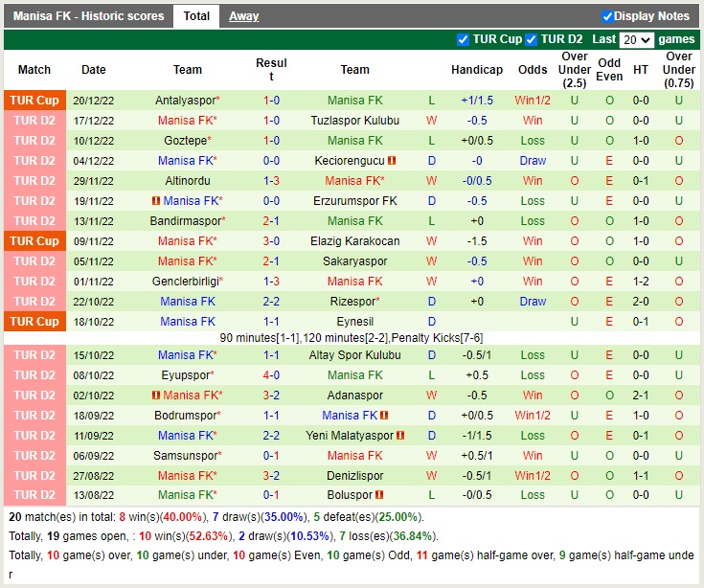
Task: Select the Total tab
Action: [196, 16]
